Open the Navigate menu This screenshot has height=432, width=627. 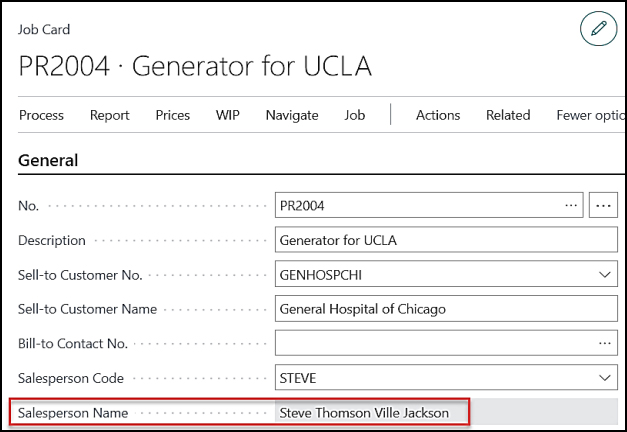pos(292,115)
